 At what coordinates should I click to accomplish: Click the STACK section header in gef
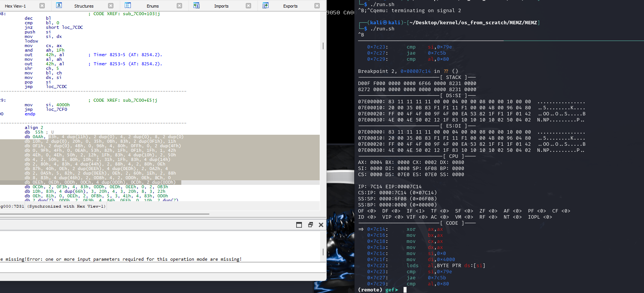tap(454, 77)
